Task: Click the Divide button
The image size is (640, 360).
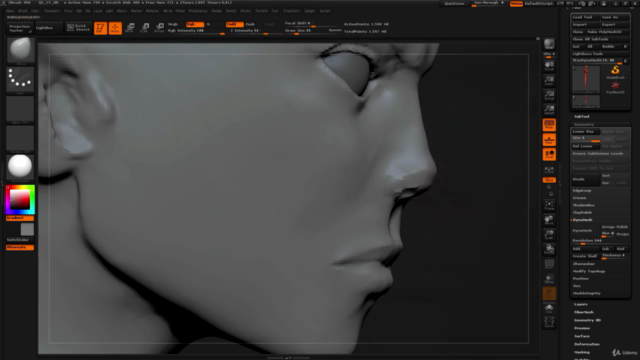Action: (x=585, y=179)
